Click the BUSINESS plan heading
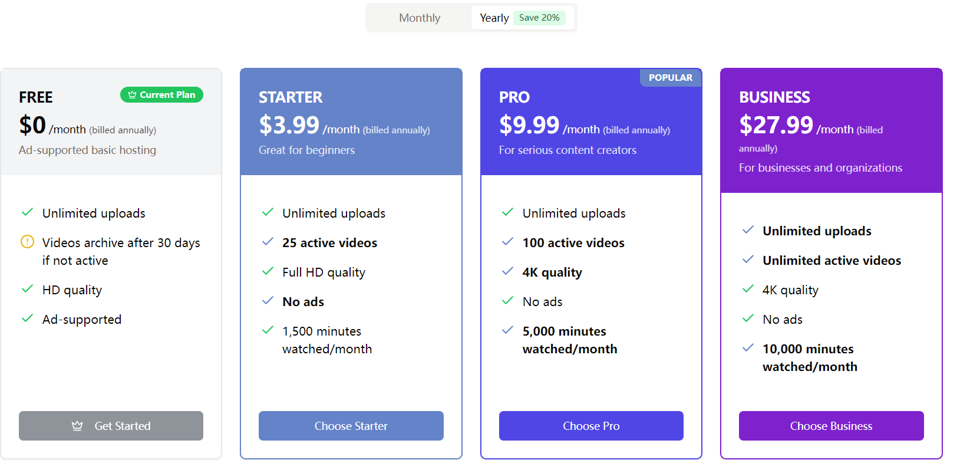The height and width of the screenshot is (473, 980). [x=774, y=97]
